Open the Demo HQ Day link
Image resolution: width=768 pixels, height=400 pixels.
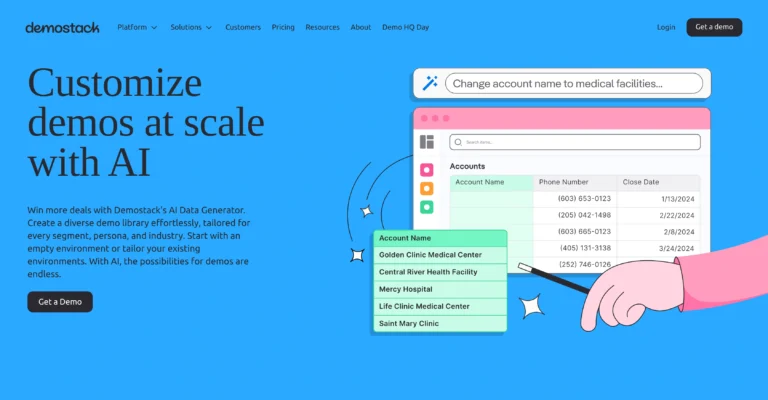click(x=405, y=27)
